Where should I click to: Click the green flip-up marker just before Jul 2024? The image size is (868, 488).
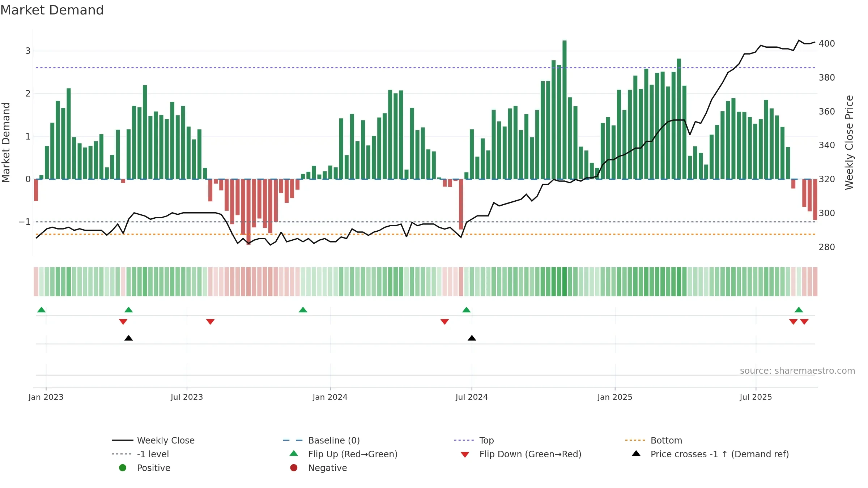tap(467, 310)
